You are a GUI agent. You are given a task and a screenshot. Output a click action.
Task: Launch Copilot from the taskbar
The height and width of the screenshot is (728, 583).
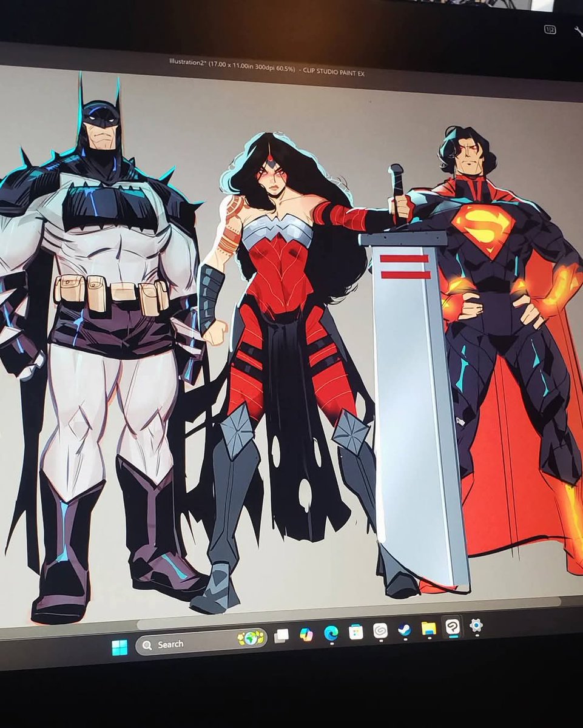pyautogui.click(x=306, y=634)
